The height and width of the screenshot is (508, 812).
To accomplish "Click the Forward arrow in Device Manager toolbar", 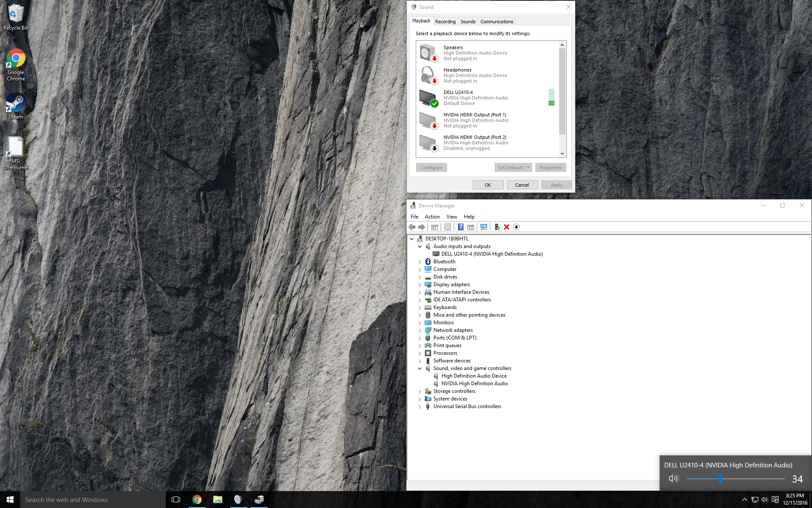I will [x=422, y=227].
